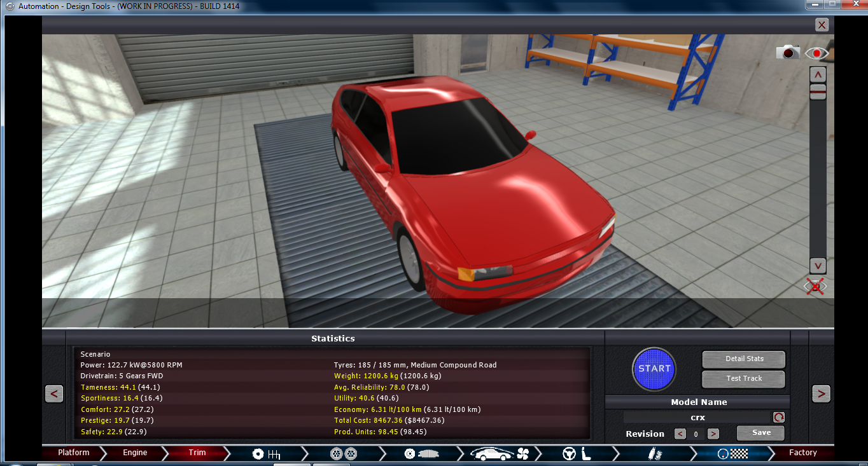Open the brakes design tab
This screenshot has height=466, width=868.
(420, 453)
